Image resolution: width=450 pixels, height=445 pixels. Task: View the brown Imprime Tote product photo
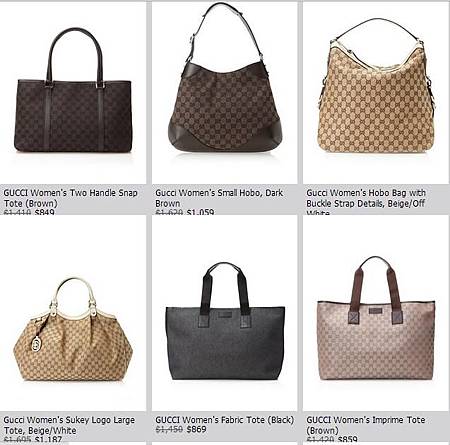[376, 318]
